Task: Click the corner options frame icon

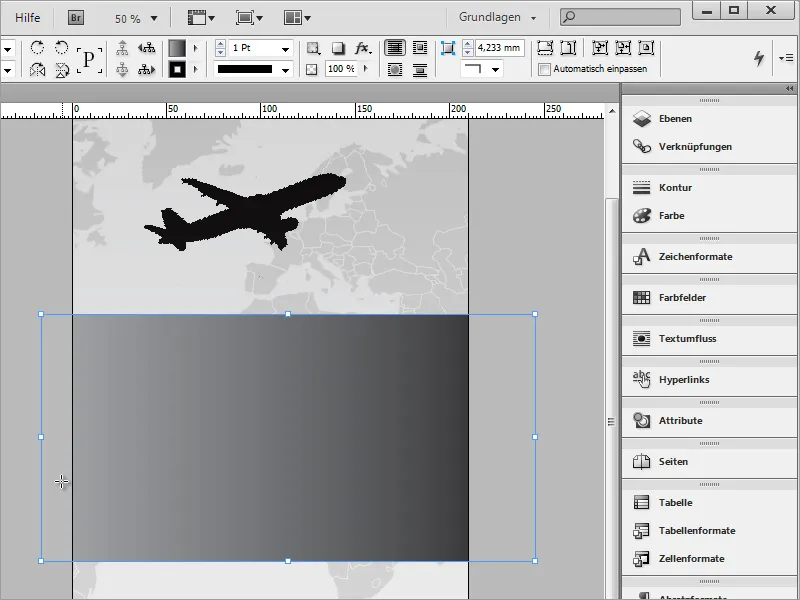Action: (x=447, y=48)
